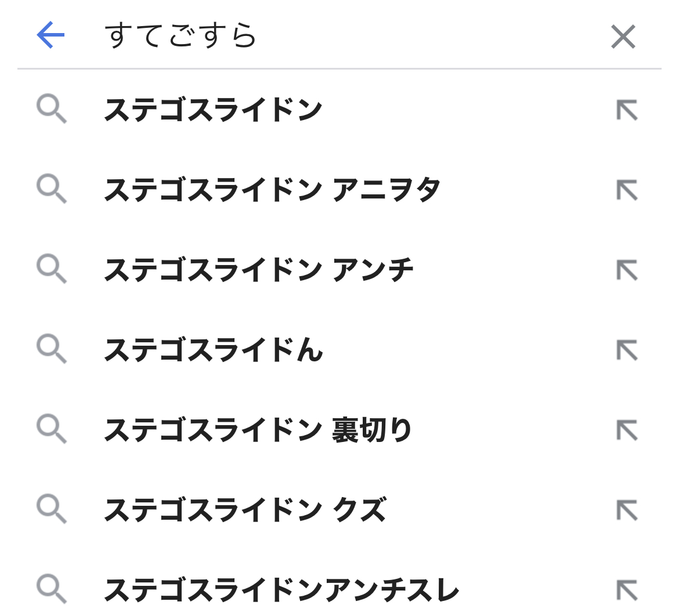This screenshot has width=679, height=616.
Task: Use arrow to insert ステゴスライドン 裏切り
Action: pos(627,430)
